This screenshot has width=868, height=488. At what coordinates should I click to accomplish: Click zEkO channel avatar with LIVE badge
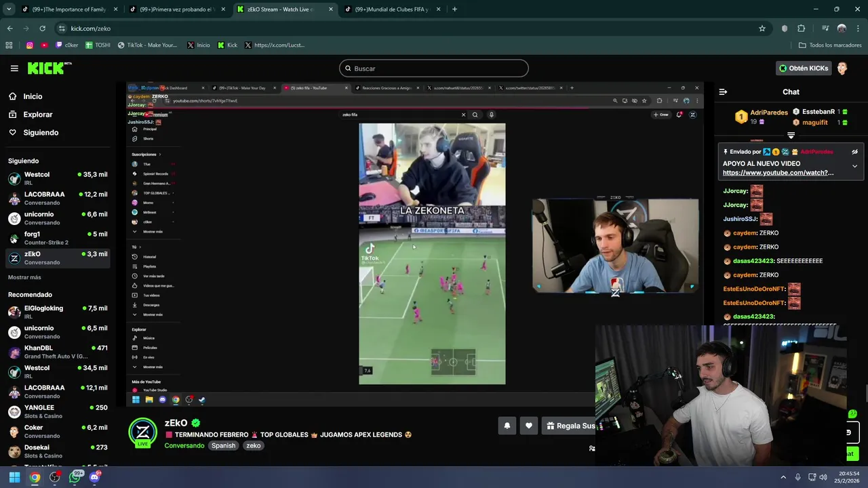tap(143, 433)
